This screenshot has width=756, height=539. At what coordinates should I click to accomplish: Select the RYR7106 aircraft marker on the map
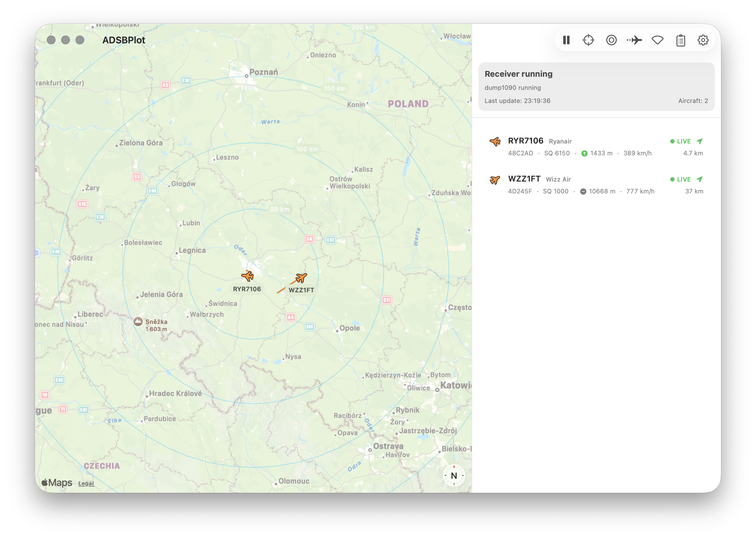tap(247, 276)
